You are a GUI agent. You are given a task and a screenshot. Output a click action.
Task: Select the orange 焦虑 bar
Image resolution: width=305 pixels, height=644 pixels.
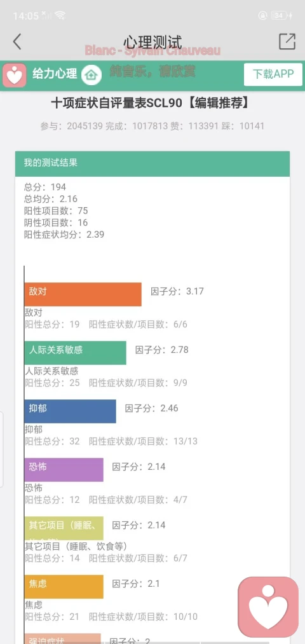pos(64,587)
